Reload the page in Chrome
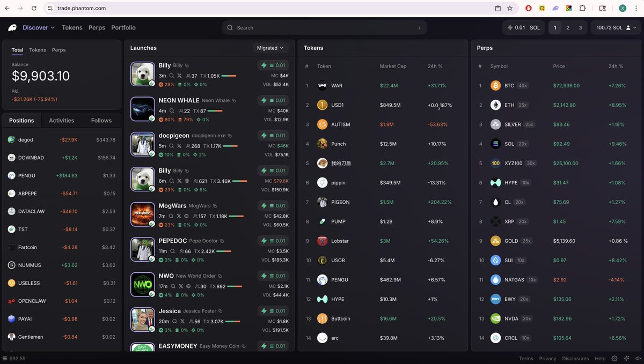This screenshot has height=364, width=644. tap(34, 9)
